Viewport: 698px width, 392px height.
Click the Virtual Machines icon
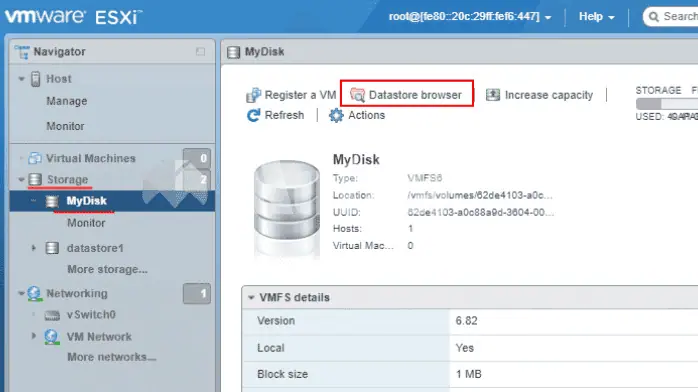click(x=35, y=158)
